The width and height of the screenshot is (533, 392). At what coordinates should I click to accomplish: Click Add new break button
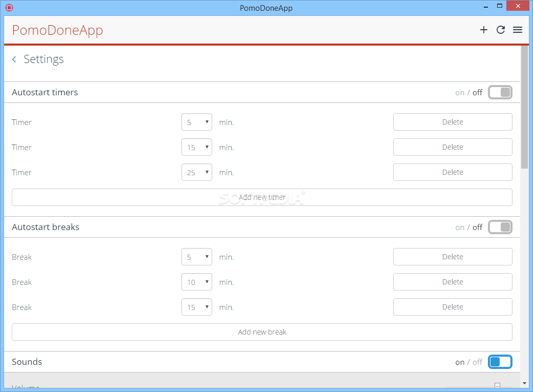click(x=262, y=332)
